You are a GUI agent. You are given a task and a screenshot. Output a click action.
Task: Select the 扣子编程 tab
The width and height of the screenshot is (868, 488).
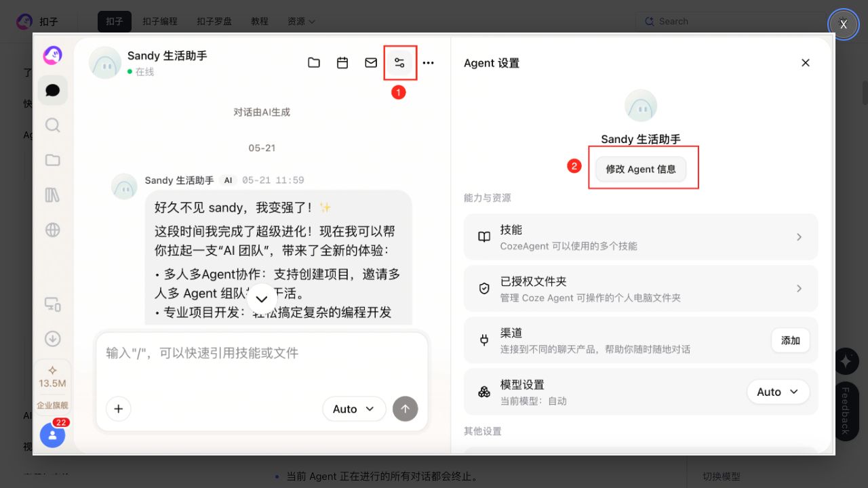tap(160, 21)
